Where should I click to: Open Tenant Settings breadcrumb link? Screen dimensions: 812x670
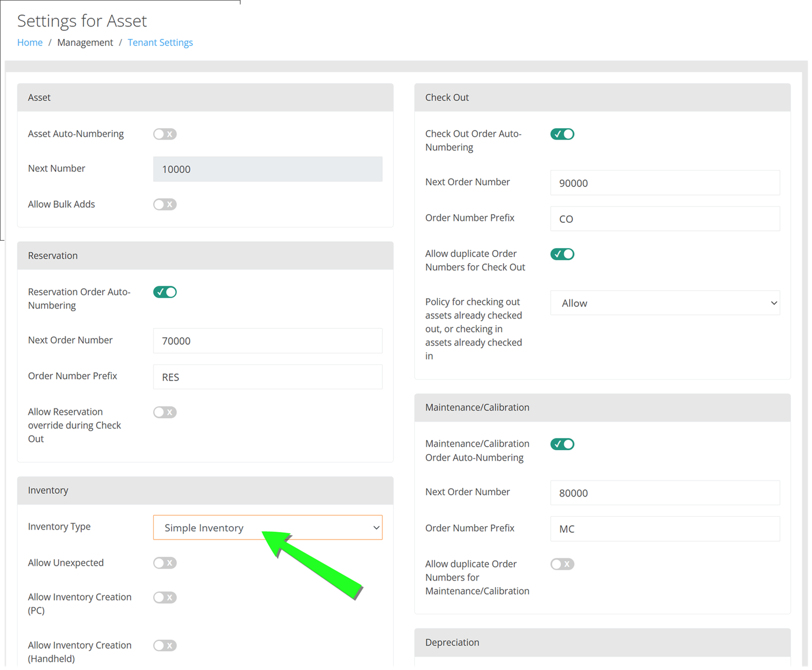160,42
